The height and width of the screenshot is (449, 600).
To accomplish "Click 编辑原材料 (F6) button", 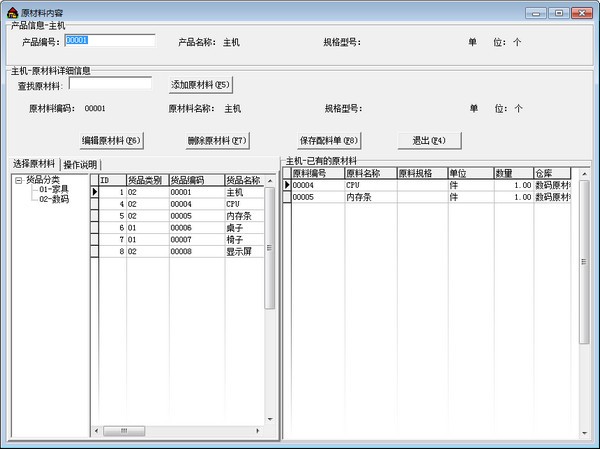I will 112,140.
